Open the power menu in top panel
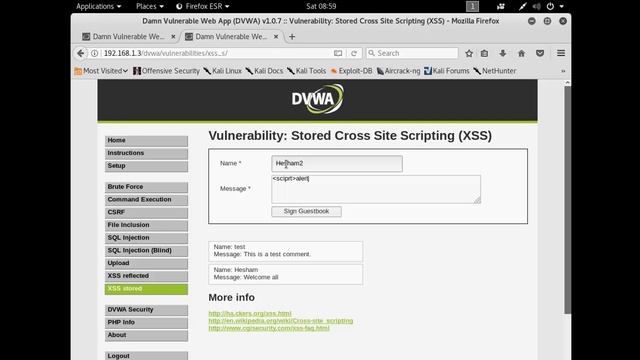Viewport: 640px width, 360px height. [x=555, y=6]
